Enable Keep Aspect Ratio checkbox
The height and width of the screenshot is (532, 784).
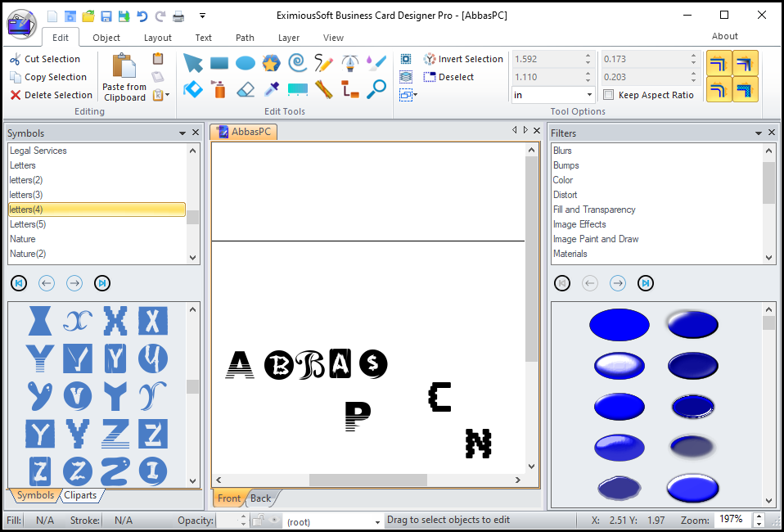609,95
